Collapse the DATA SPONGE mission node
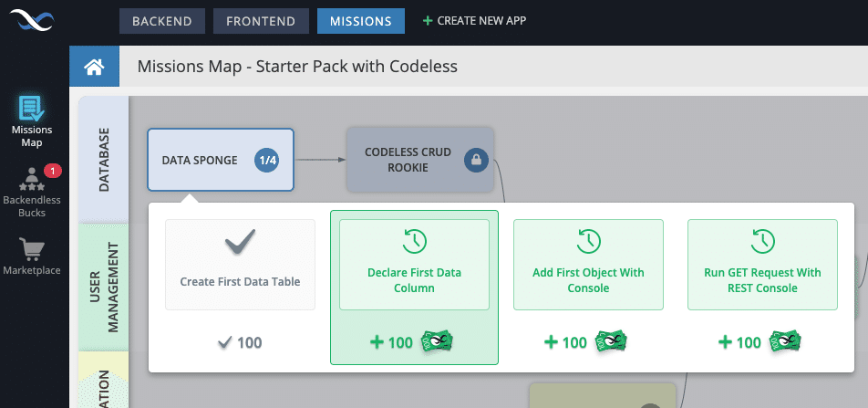The height and width of the screenshot is (408, 868). (x=221, y=160)
